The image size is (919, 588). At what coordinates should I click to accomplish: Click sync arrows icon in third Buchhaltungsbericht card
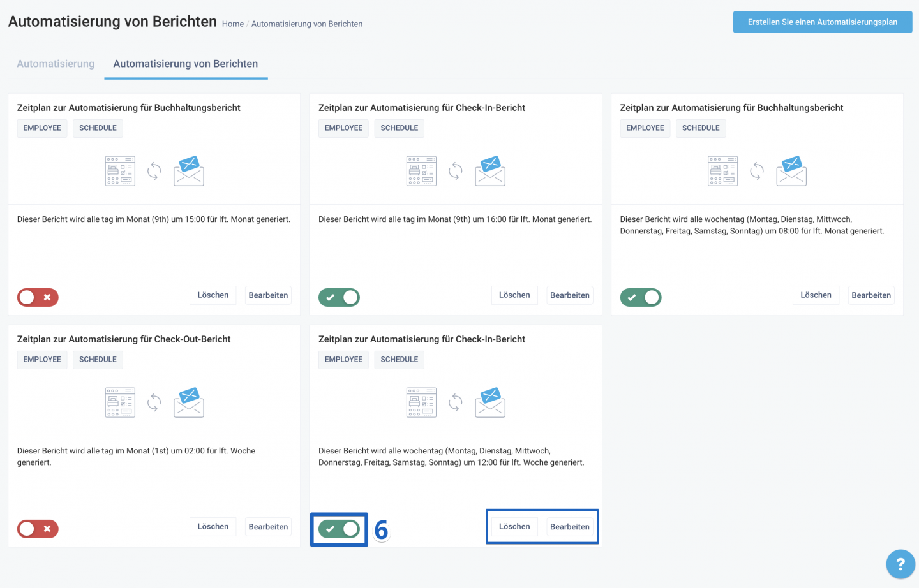tap(757, 171)
